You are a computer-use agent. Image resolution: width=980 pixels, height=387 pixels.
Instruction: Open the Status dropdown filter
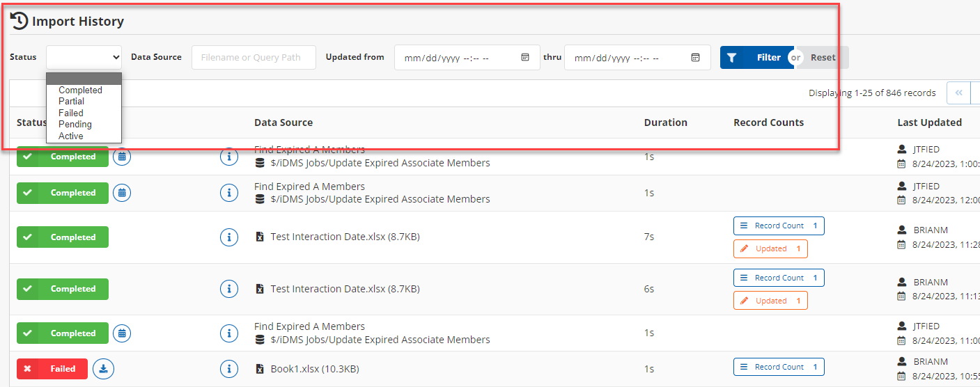click(84, 57)
